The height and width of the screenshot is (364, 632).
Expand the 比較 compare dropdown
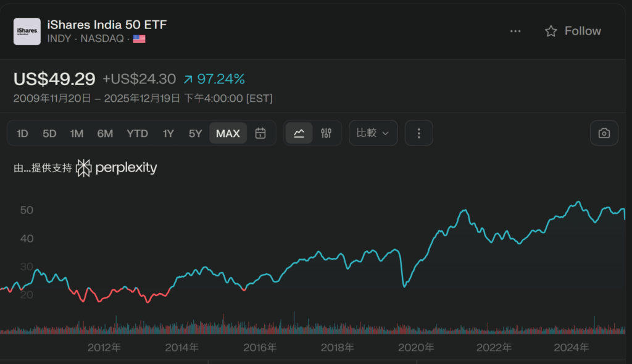tap(373, 133)
